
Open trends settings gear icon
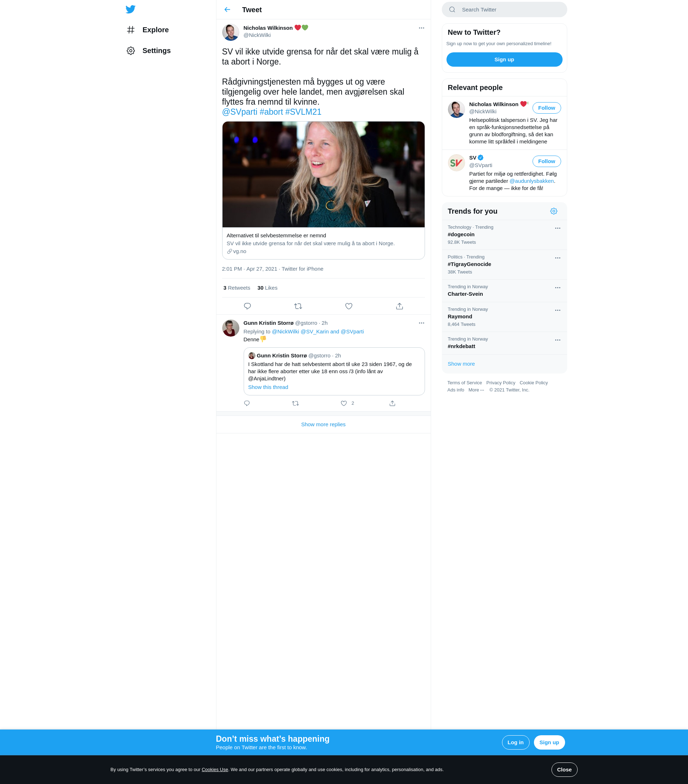click(x=553, y=212)
